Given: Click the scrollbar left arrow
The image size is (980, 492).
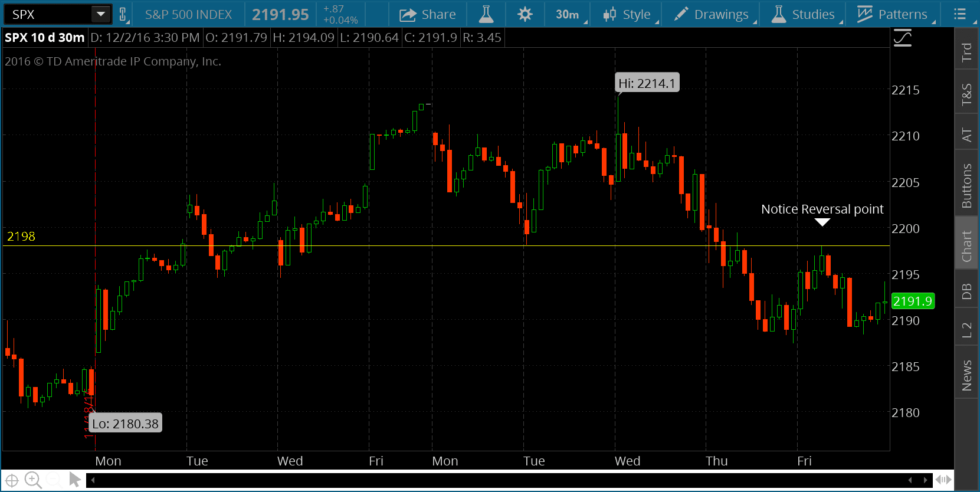Looking at the screenshot, I should click(x=93, y=480).
